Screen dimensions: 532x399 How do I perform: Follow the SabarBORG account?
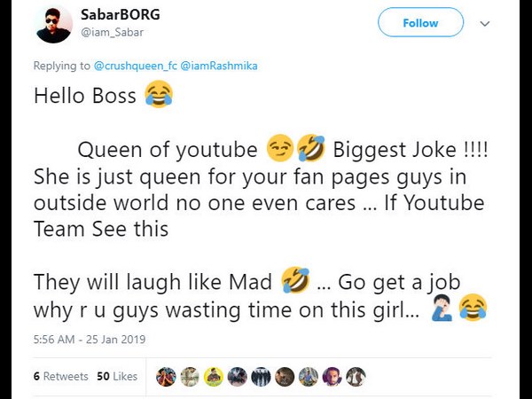coord(420,23)
